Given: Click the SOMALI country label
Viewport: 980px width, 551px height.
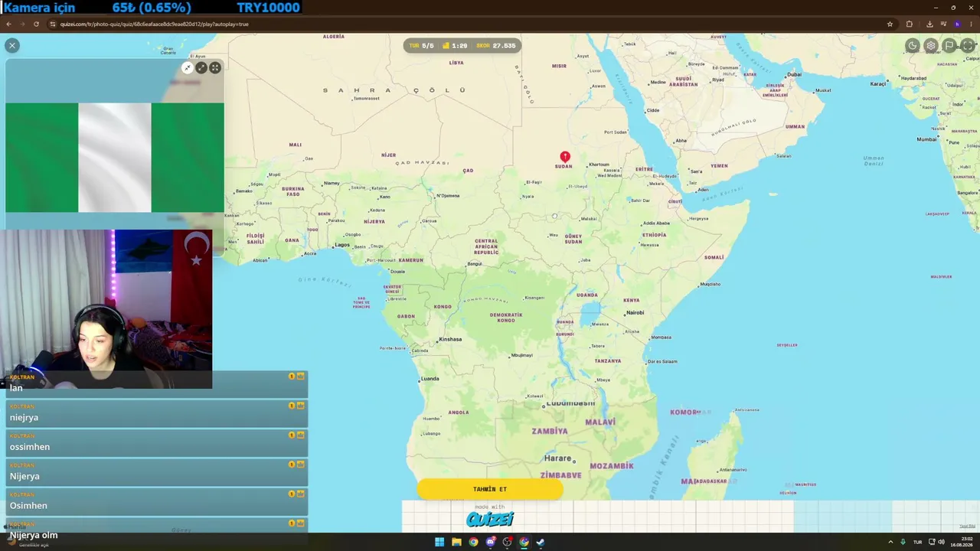Looking at the screenshot, I should coord(714,257).
